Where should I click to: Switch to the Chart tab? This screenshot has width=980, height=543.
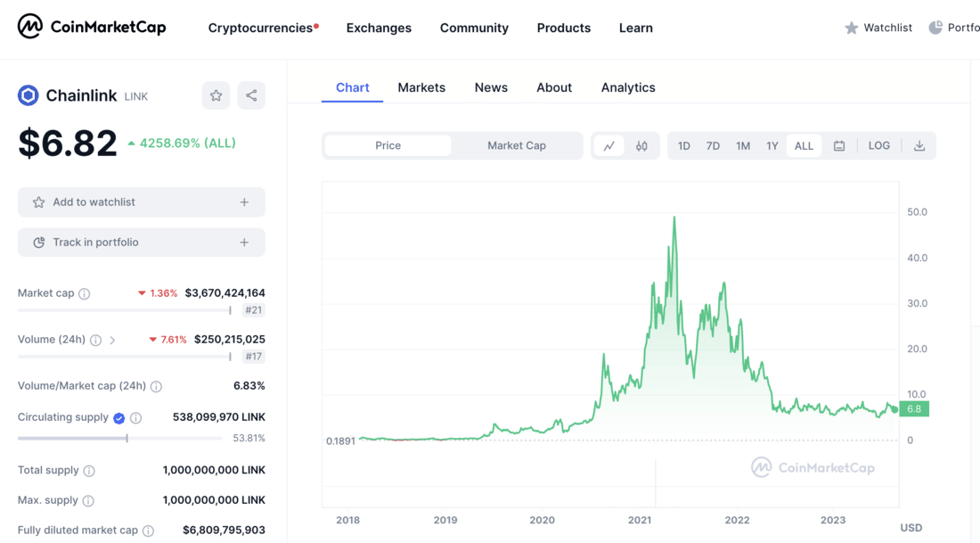pyautogui.click(x=353, y=87)
